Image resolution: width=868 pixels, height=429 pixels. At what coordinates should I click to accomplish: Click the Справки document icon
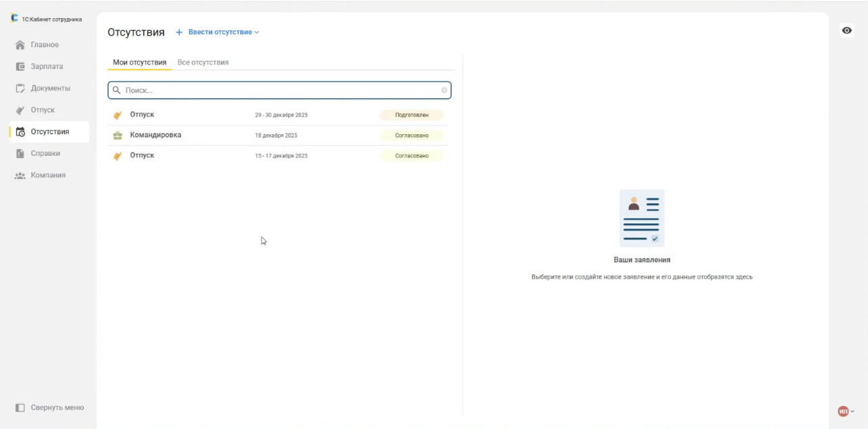(20, 154)
